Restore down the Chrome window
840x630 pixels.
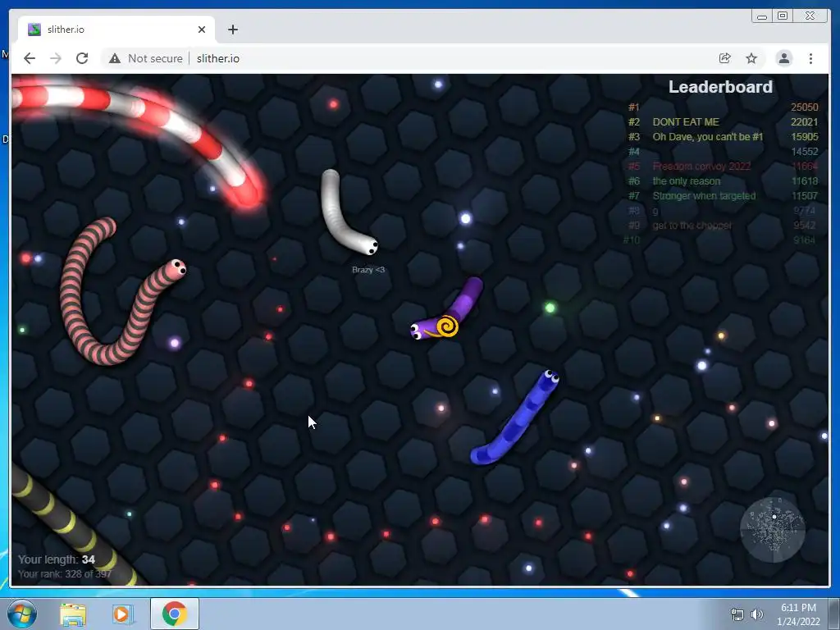click(x=783, y=16)
